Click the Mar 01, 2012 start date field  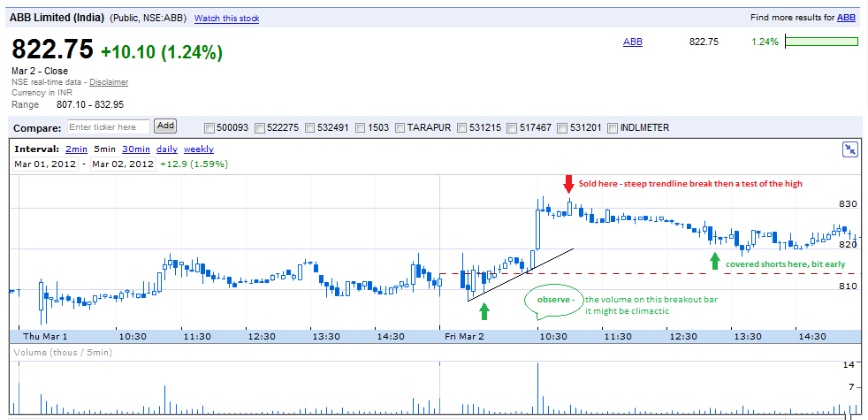[x=45, y=164]
